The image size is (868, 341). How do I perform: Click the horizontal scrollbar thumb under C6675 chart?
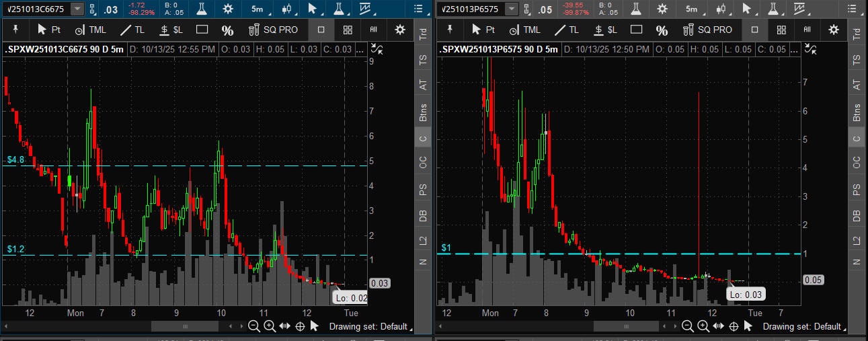pos(185,326)
